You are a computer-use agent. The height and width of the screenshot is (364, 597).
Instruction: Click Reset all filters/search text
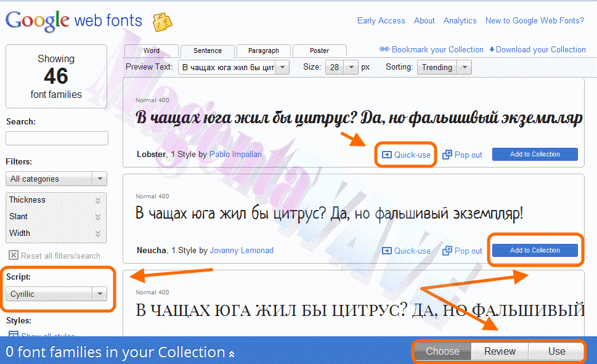(60, 256)
